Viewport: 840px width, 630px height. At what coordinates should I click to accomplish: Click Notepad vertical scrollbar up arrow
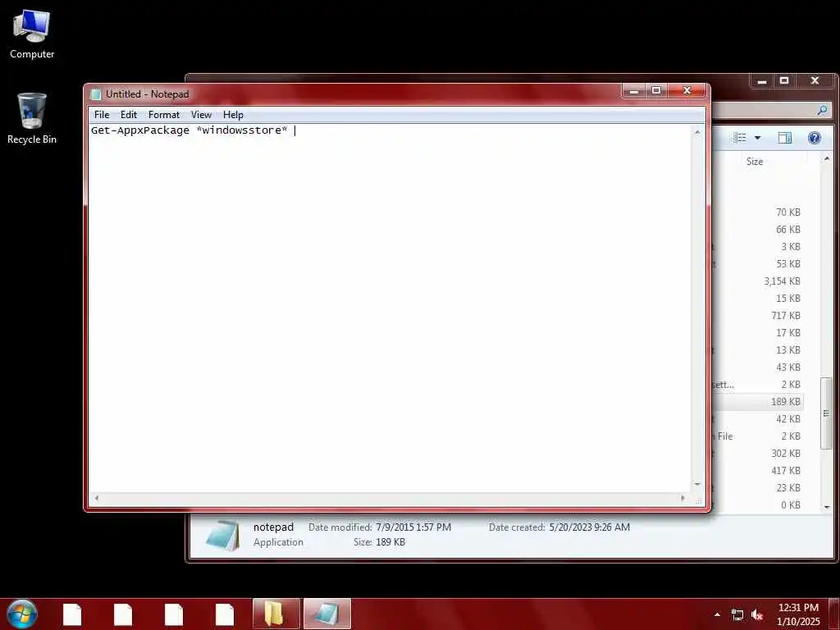697,132
